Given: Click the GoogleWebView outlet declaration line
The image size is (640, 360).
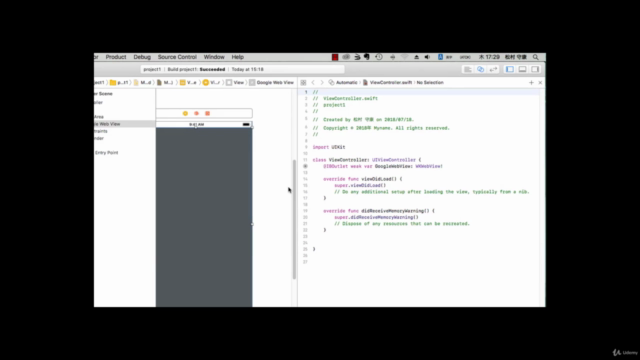Looking at the screenshot, I should pos(383,167).
